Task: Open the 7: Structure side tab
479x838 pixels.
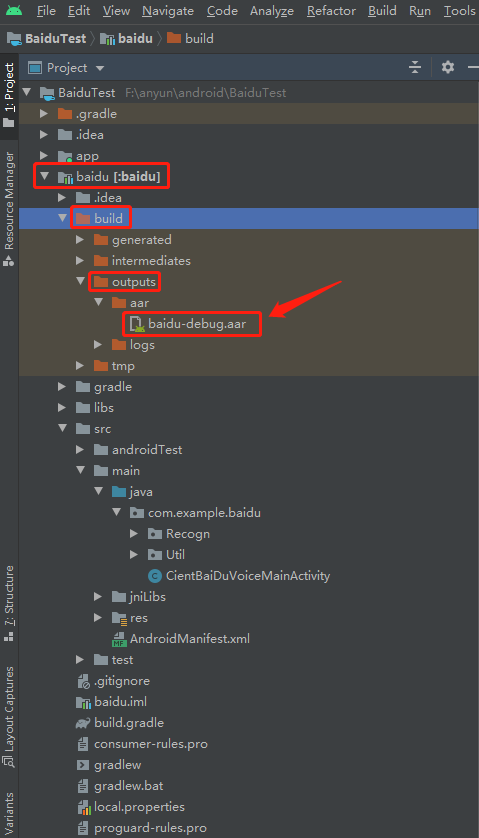Action: [x=9, y=602]
